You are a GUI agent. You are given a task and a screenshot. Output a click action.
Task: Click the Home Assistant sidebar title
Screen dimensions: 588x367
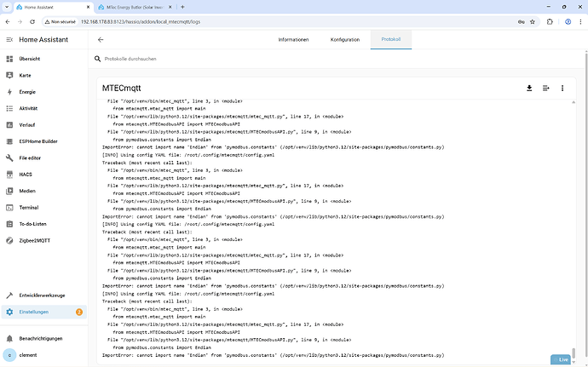[x=43, y=40]
